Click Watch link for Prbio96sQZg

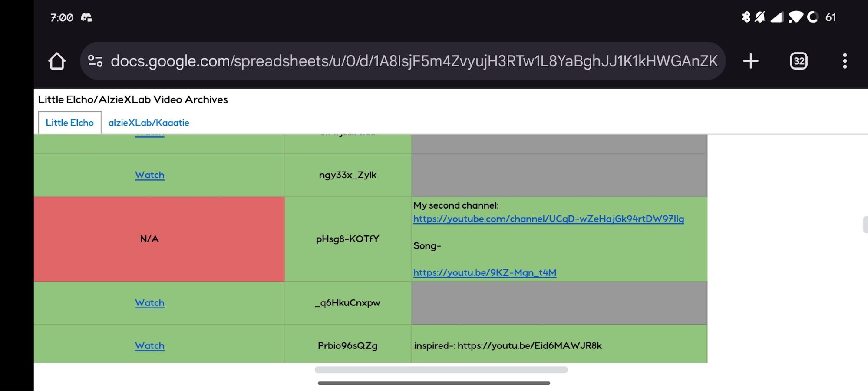[149, 346]
